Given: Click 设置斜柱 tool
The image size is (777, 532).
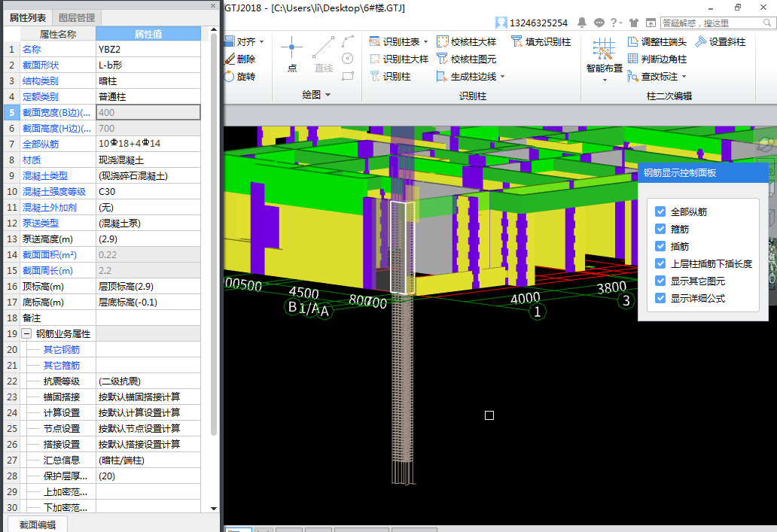Looking at the screenshot, I should click(x=721, y=41).
